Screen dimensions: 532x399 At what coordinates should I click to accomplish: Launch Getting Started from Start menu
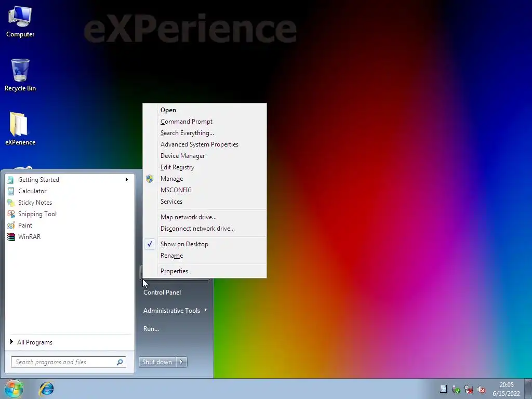70,179
